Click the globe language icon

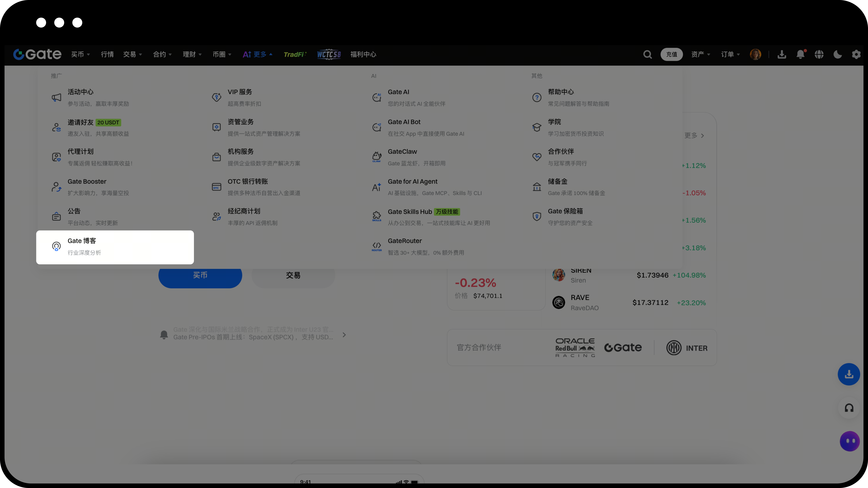tap(819, 54)
